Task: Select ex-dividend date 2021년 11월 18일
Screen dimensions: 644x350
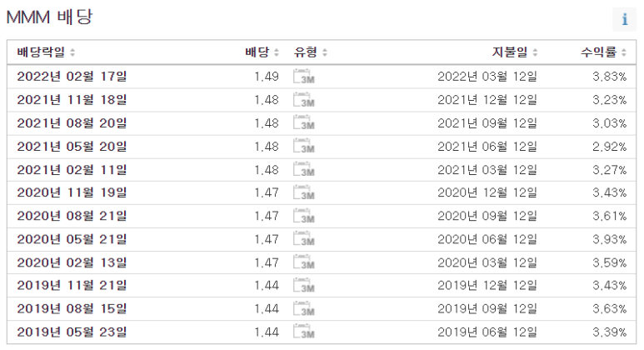Action: click(x=72, y=100)
